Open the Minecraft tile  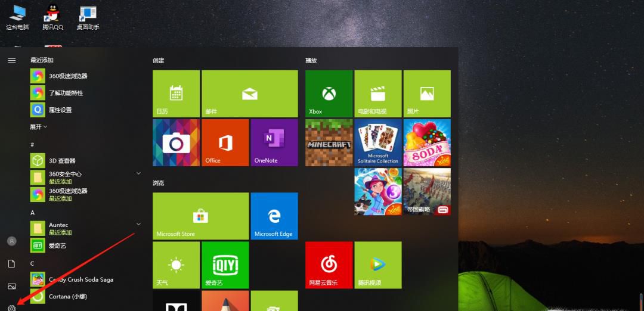click(329, 142)
